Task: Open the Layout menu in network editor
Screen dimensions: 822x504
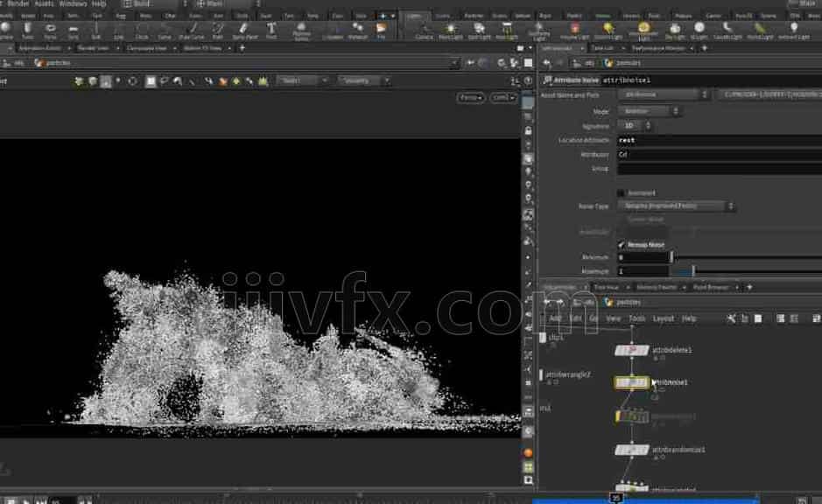Action: 664,318
